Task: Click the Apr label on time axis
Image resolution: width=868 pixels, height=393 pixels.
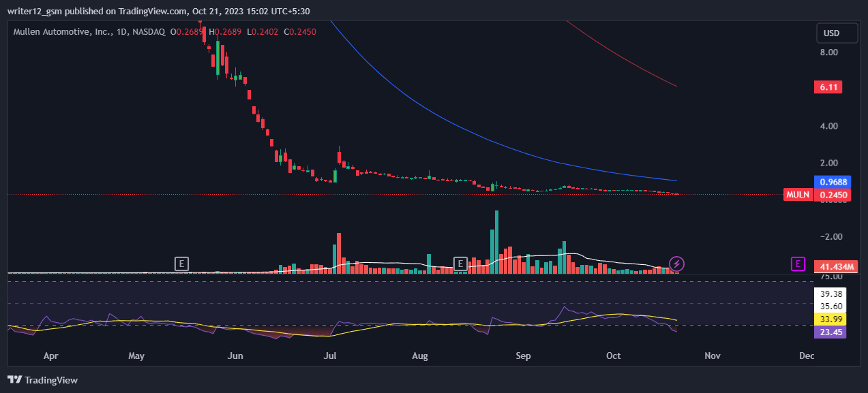Action: [x=50, y=356]
